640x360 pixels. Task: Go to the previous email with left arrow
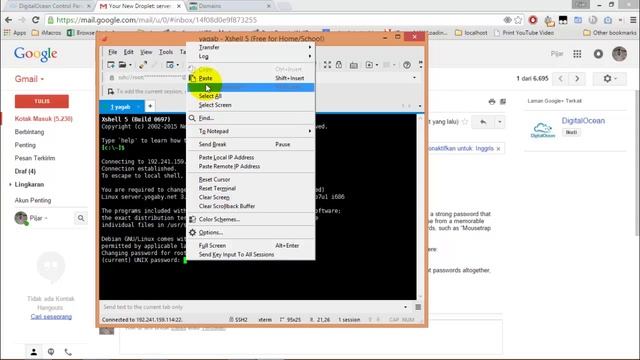[561, 78]
